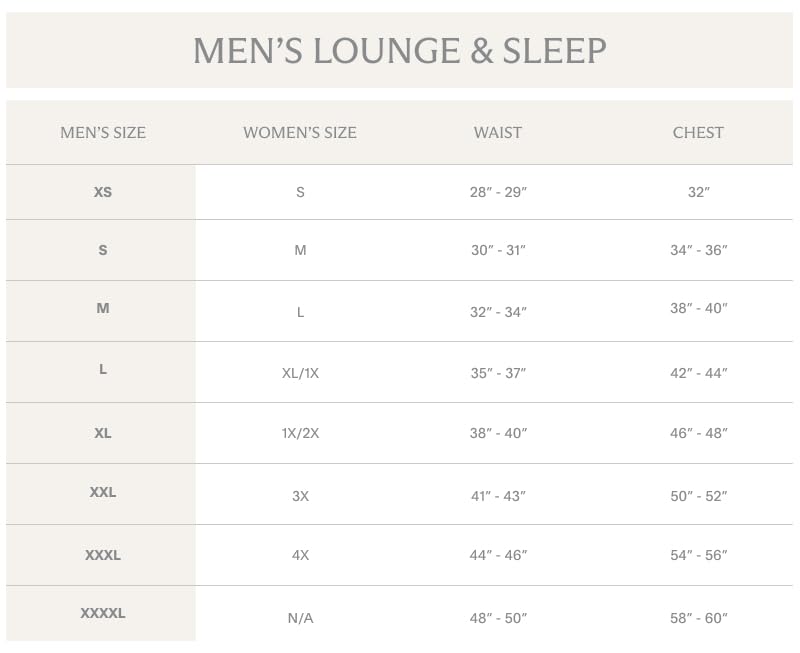Click the 48″ - 50″ waist cell
This screenshot has height=653, width=800.
click(498, 618)
